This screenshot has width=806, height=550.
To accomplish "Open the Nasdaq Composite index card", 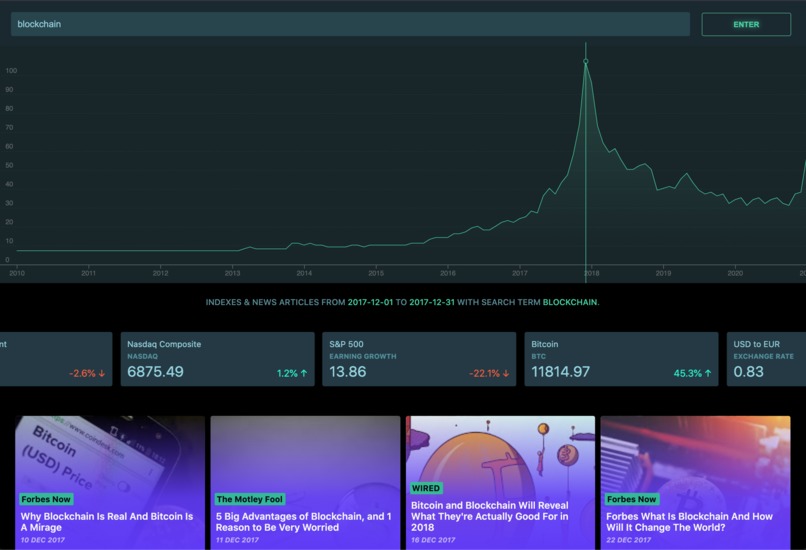I will (x=217, y=359).
